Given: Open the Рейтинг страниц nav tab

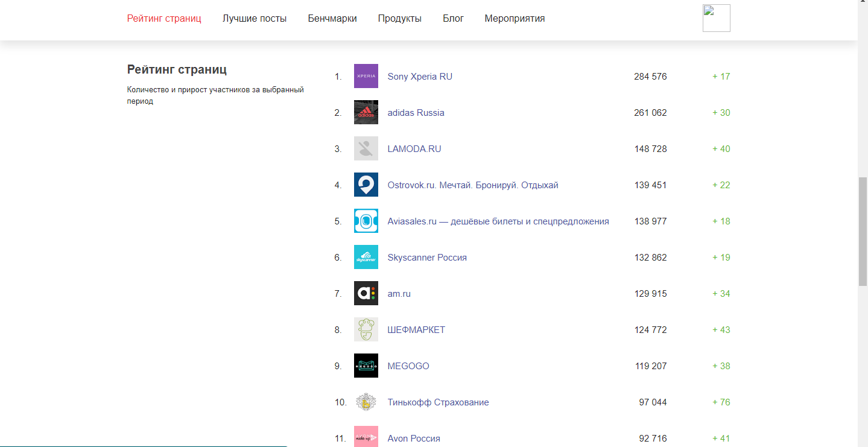Looking at the screenshot, I should click(x=164, y=19).
